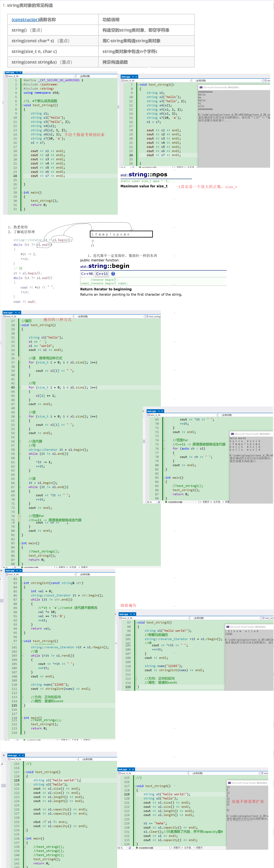Open (全局范围) dropdown in the range-for window
Screen dimensions: 274x868
pyautogui.click(x=246, y=415)
